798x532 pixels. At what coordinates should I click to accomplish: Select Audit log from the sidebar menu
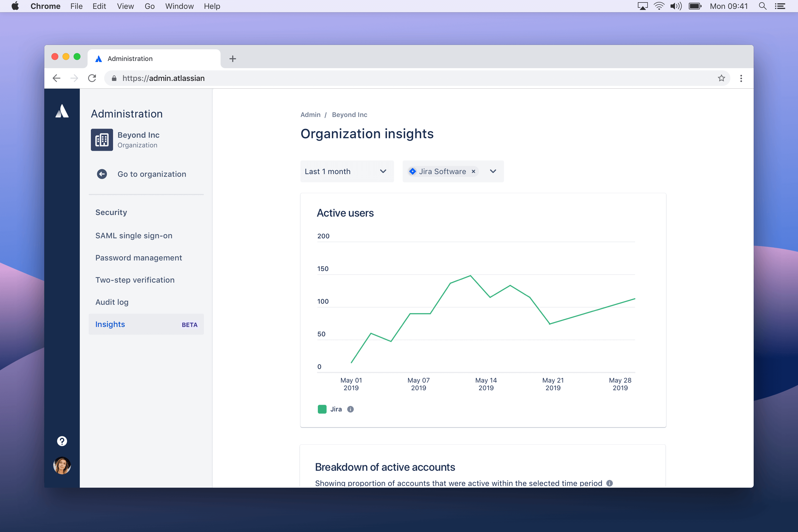point(112,302)
